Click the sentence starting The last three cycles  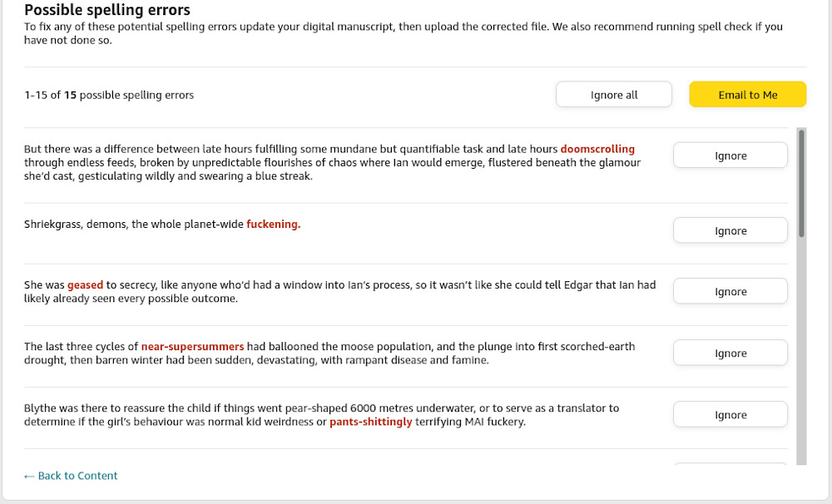click(x=329, y=353)
